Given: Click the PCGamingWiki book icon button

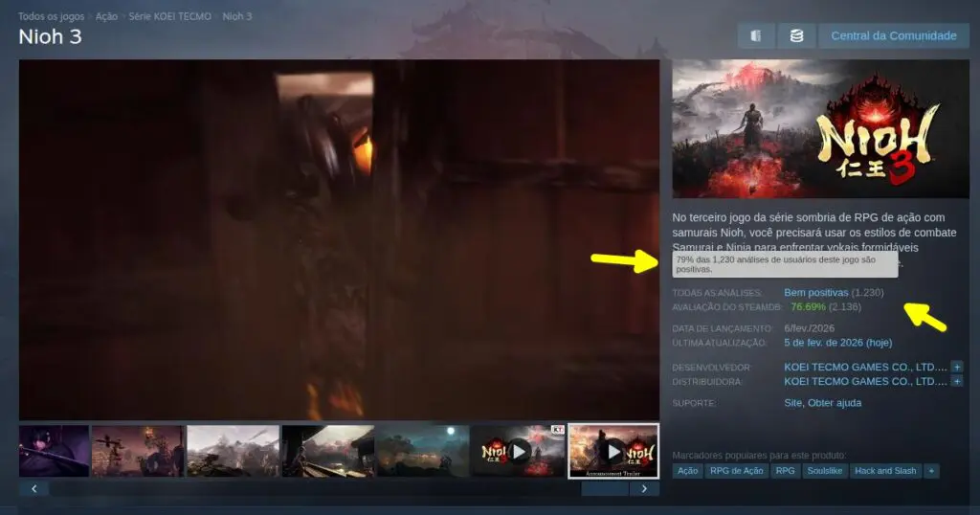Looking at the screenshot, I should (x=756, y=35).
